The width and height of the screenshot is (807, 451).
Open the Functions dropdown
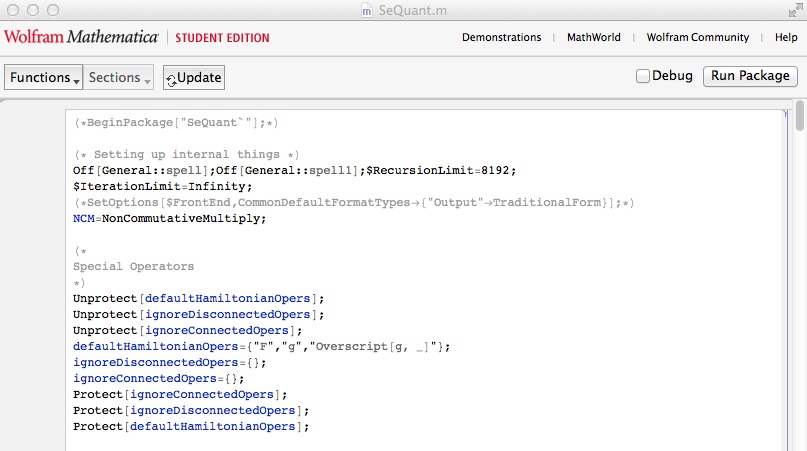tap(42, 77)
